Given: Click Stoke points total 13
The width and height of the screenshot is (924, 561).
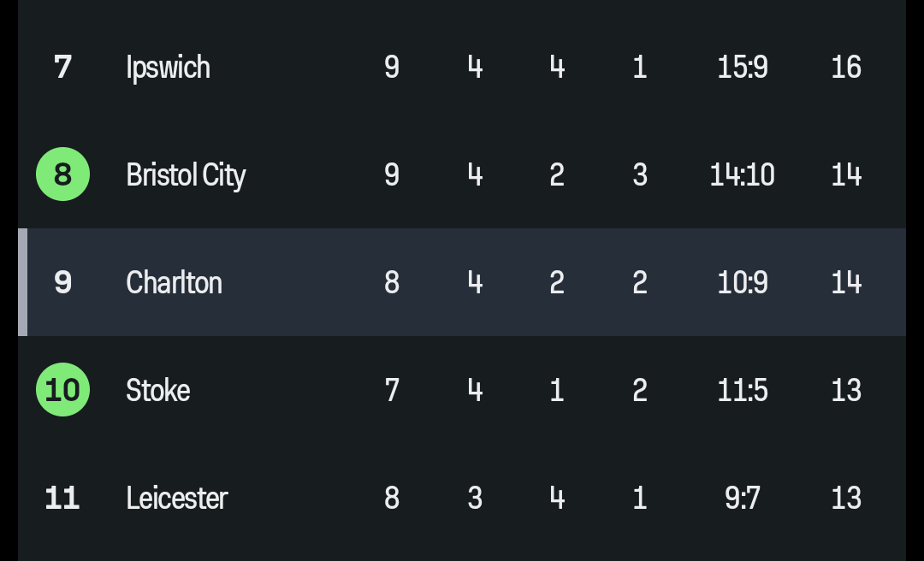Looking at the screenshot, I should [846, 390].
